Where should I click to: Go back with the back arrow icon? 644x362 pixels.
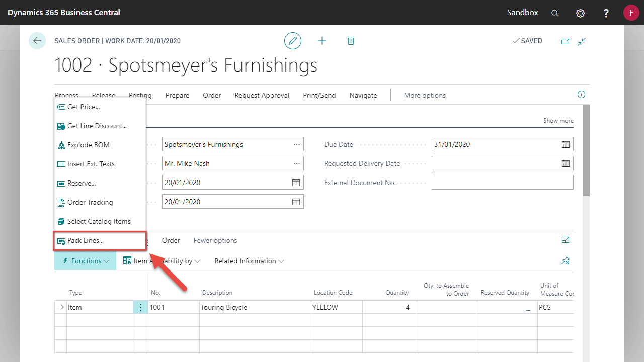tap(37, 41)
